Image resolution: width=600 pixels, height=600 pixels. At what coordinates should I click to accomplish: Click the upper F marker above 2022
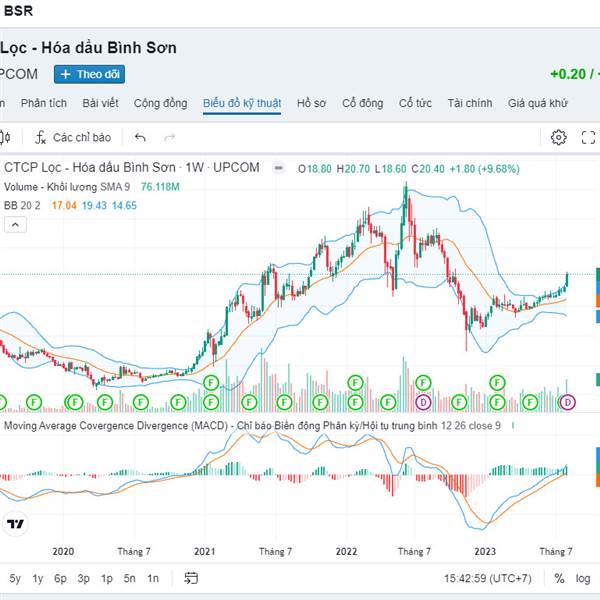click(355, 382)
